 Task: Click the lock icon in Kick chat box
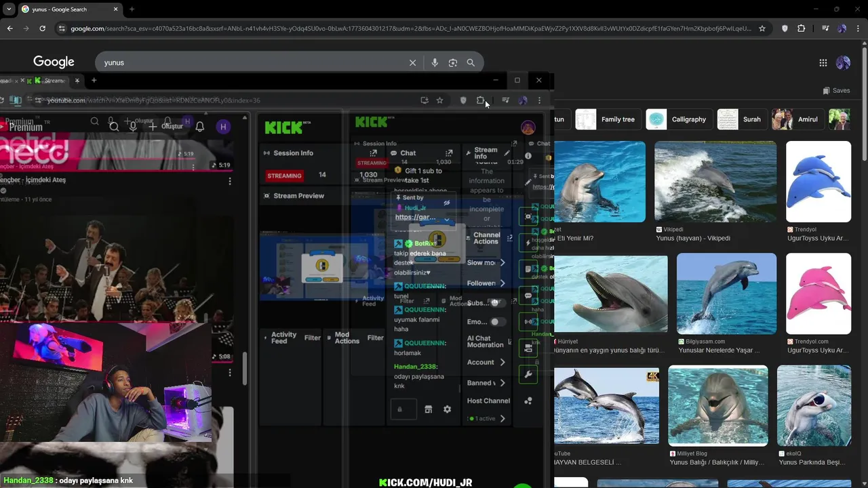399,409
